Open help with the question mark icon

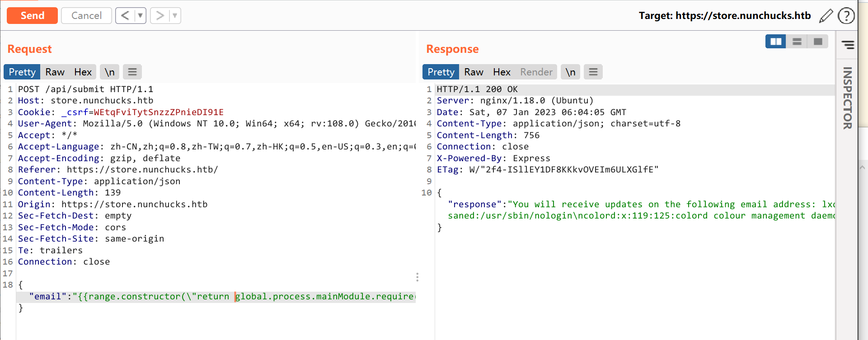point(846,16)
